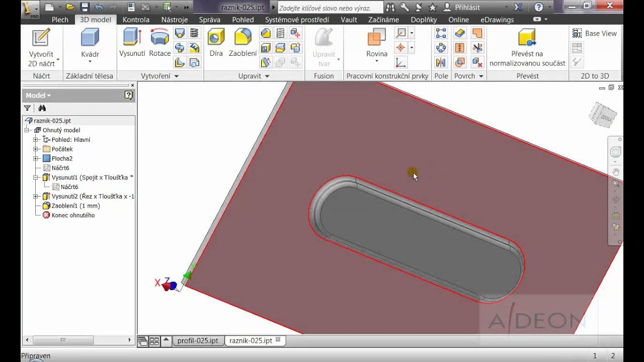The height and width of the screenshot is (362, 644).
Task: Select Zaoblení1 (1 mm) in browser
Action: click(x=71, y=206)
